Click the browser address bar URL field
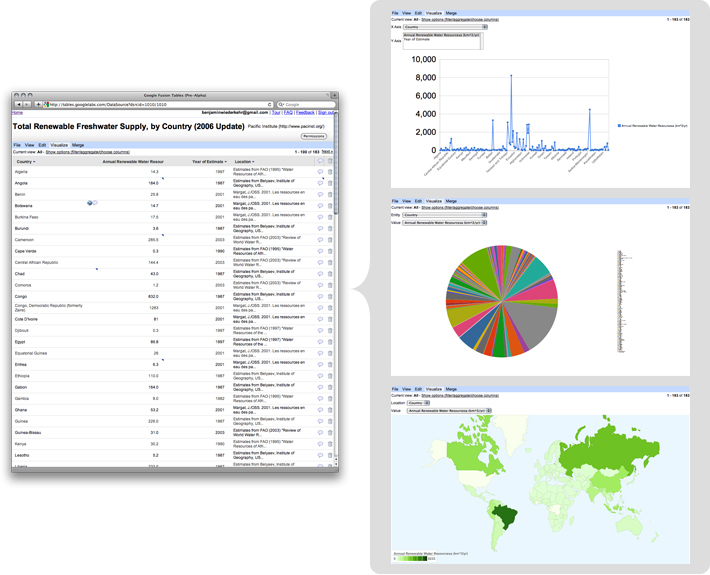This screenshot has width=710, height=575. (158, 105)
